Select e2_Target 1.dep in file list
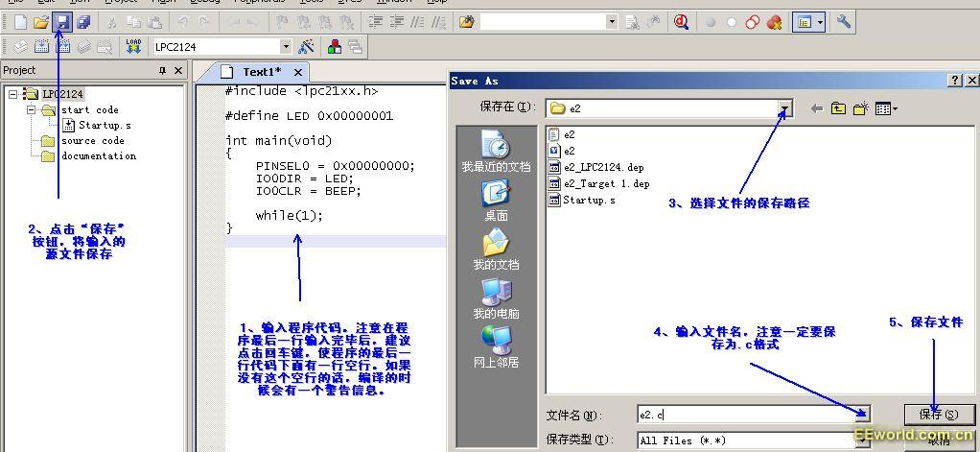This screenshot has height=452, width=980. pos(598,184)
